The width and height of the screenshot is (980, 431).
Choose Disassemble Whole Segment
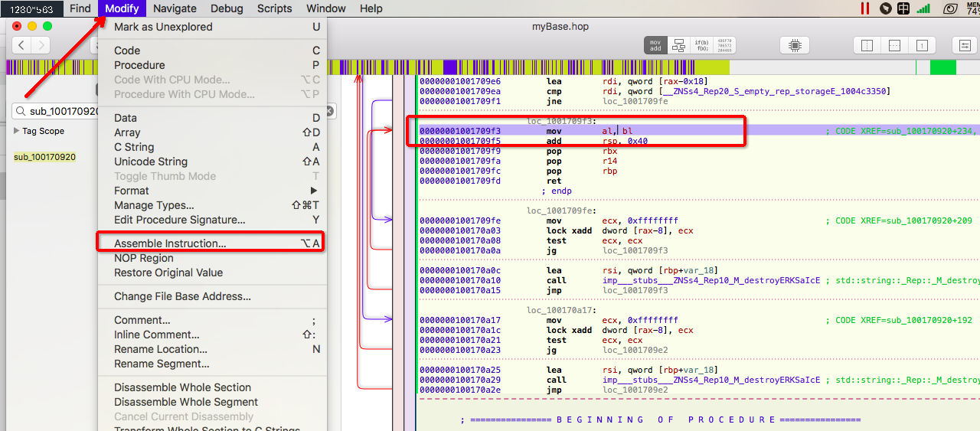pos(212,402)
